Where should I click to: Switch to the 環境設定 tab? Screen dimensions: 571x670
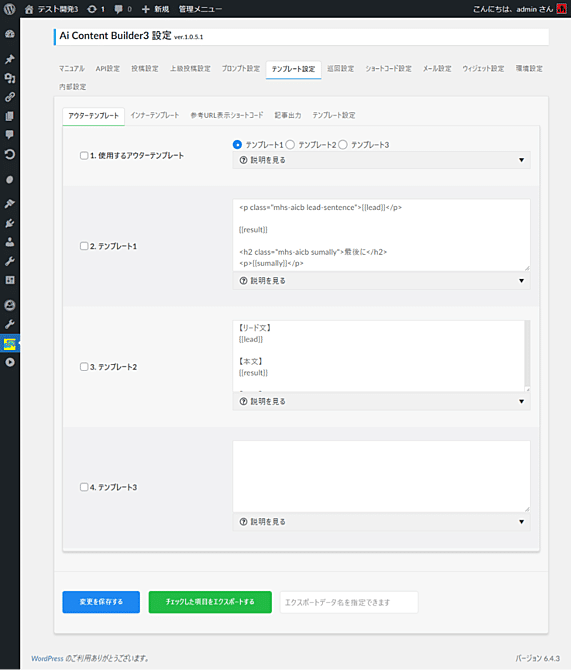pyautogui.click(x=529, y=68)
